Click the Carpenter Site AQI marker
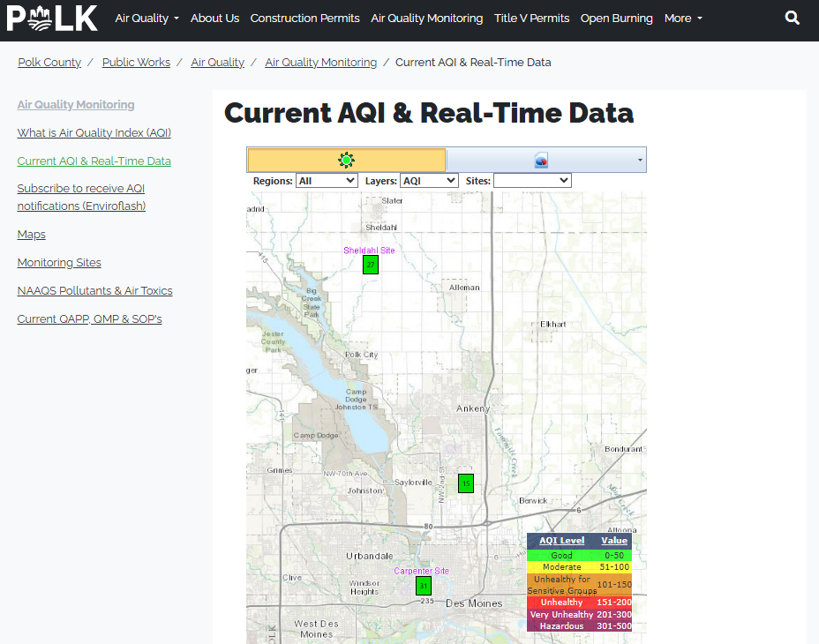 [x=424, y=586]
